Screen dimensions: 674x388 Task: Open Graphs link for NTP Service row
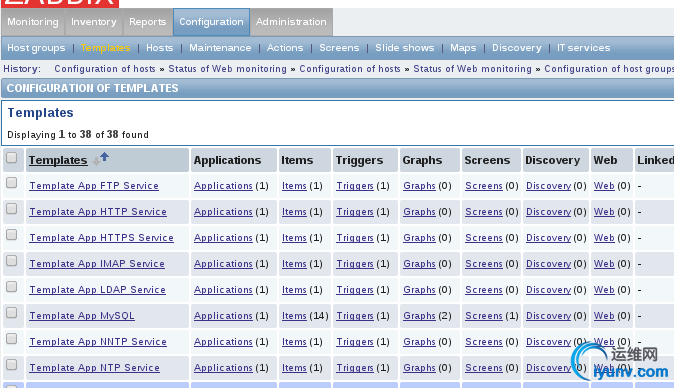tap(420, 368)
